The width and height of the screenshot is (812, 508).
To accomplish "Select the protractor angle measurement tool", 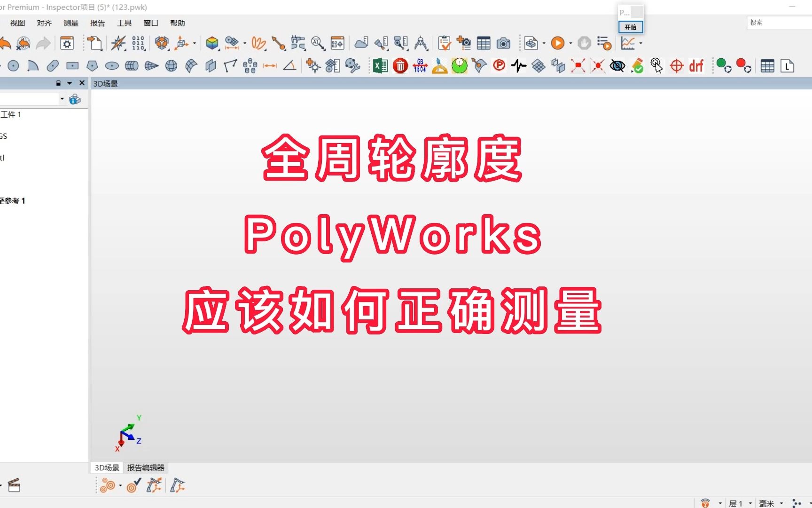I will click(x=439, y=66).
